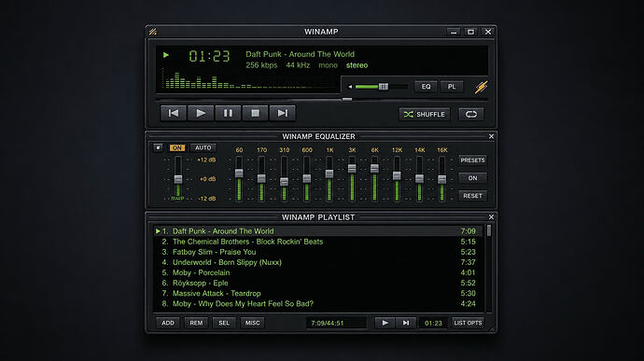Viewport: 644px width, 361px height.
Task: Reset the equalizer with RESET button
Action: point(472,196)
